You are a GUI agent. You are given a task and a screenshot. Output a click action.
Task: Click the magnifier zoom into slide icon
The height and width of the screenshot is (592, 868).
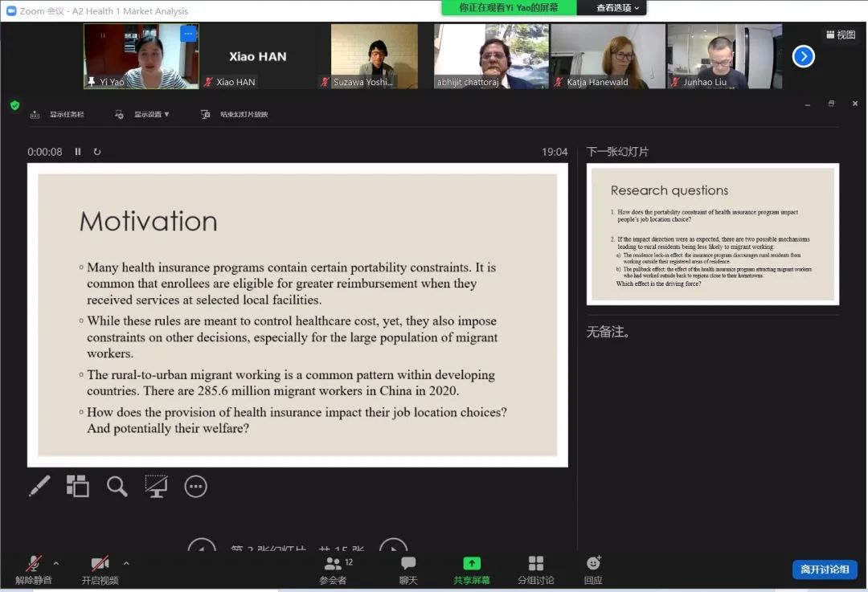pos(117,486)
